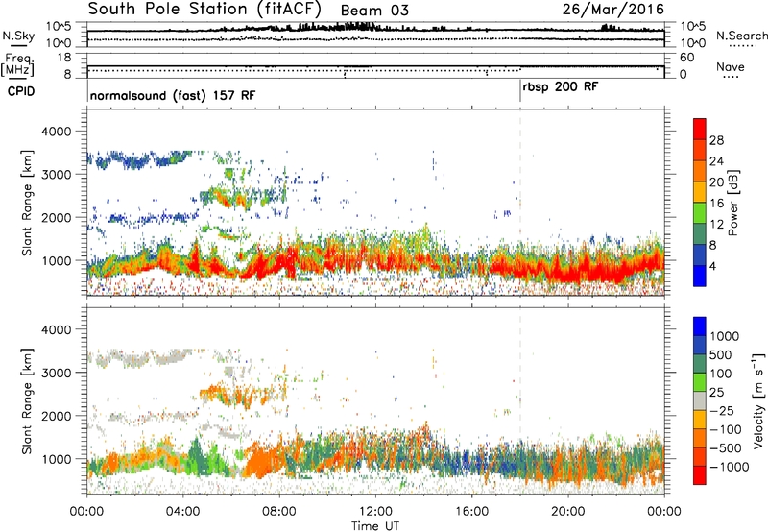768x532 pixels.
Task: Click the 'Nave' legend label
Action: 731,66
